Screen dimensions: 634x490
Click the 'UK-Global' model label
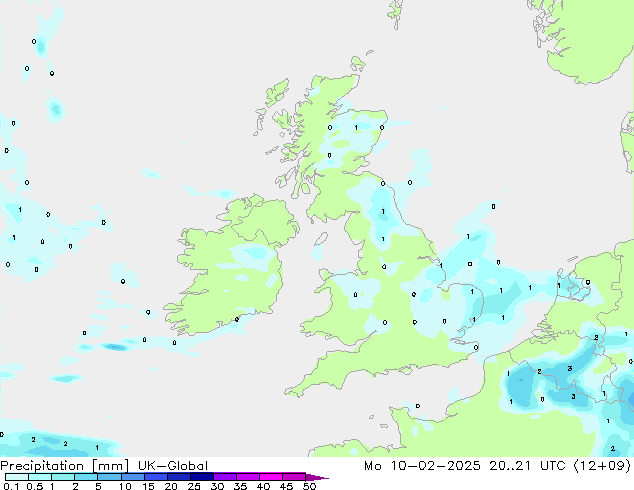click(173, 466)
